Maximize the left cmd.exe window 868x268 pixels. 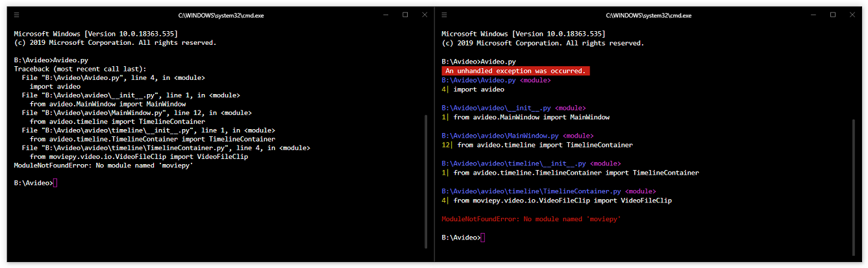coord(405,14)
